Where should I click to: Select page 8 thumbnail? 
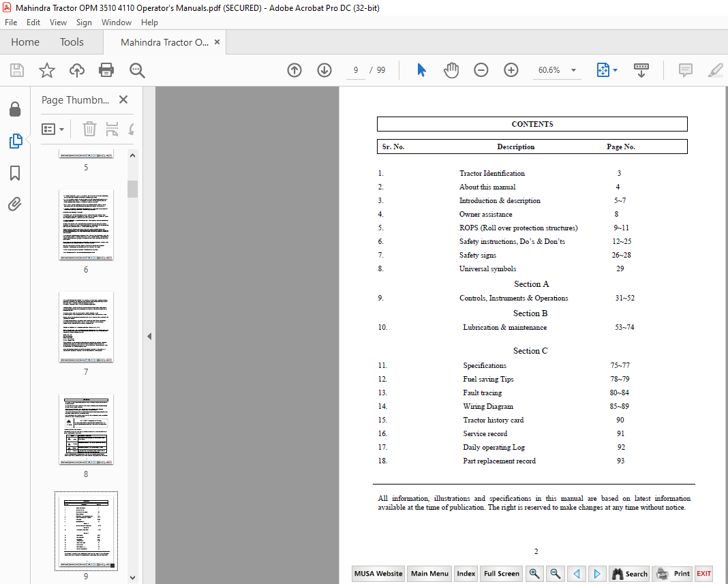point(86,429)
